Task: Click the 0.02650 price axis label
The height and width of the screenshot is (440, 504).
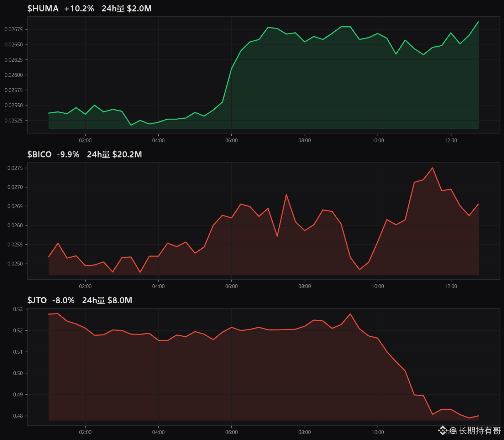Action: click(14, 45)
